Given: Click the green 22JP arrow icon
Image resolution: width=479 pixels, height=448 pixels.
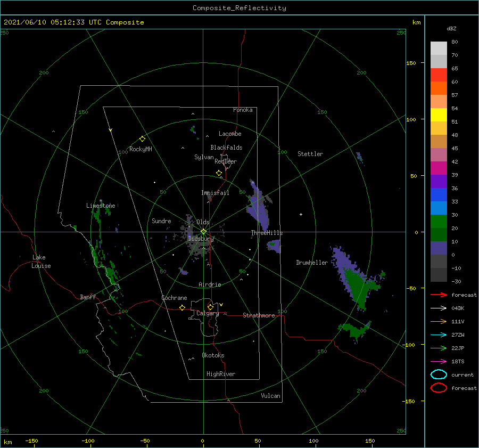Looking at the screenshot, I should pos(439,348).
